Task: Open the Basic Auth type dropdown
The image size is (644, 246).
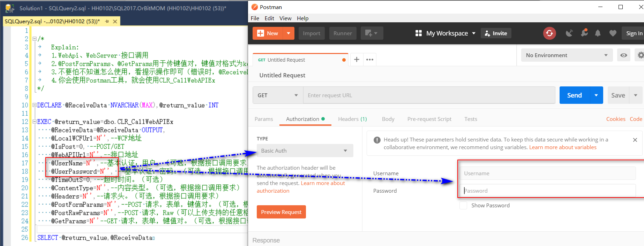Action: pos(305,151)
